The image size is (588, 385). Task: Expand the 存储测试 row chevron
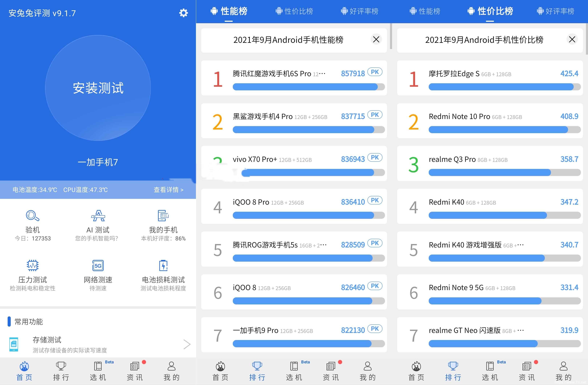(x=187, y=344)
